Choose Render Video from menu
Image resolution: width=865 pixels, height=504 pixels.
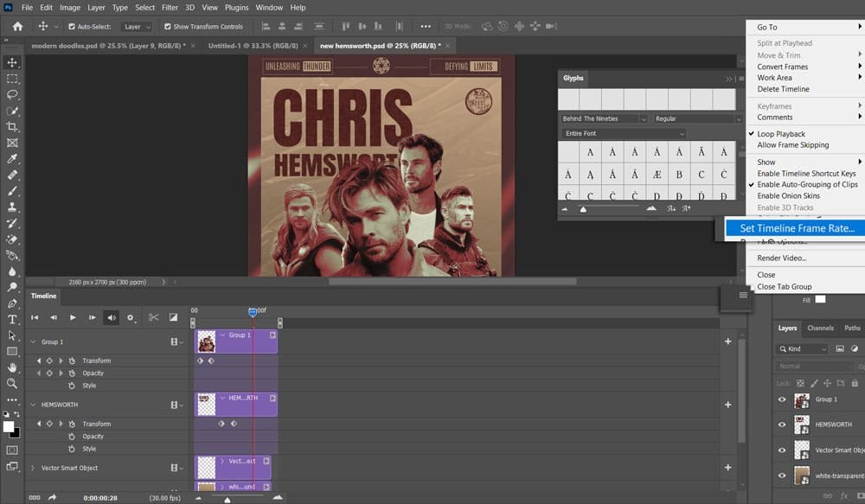tap(781, 258)
